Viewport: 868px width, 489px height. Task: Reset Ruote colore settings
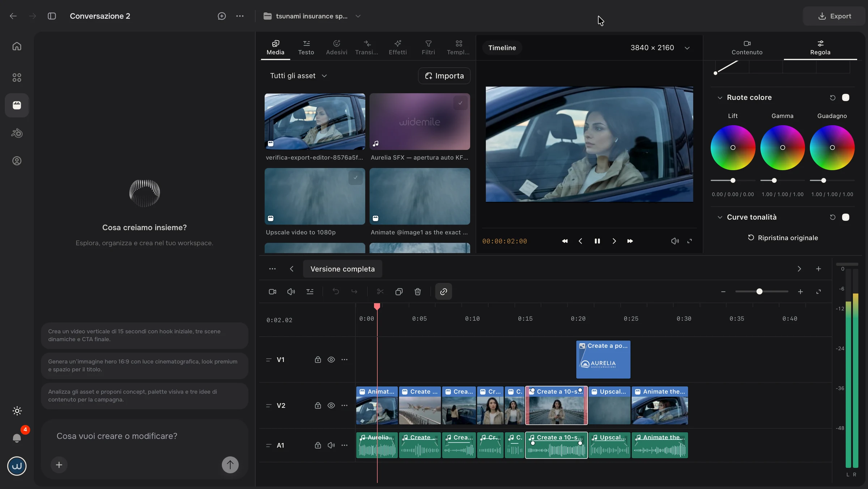click(833, 97)
